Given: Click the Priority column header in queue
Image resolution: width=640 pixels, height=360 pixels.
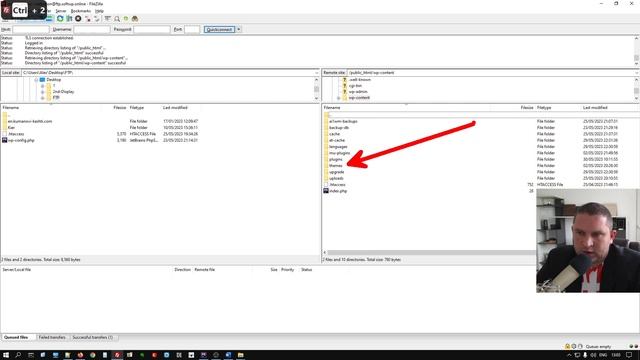Looking at the screenshot, I should pos(287,270).
